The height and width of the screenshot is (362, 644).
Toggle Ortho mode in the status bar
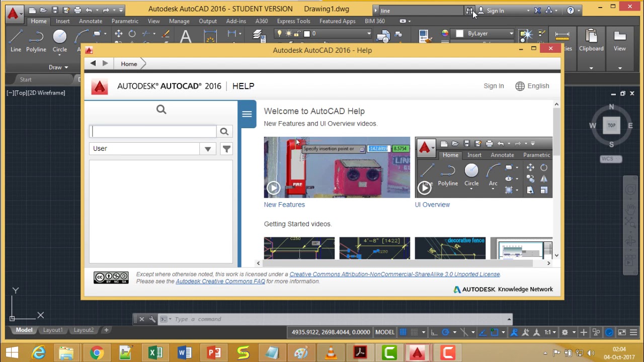click(x=434, y=332)
